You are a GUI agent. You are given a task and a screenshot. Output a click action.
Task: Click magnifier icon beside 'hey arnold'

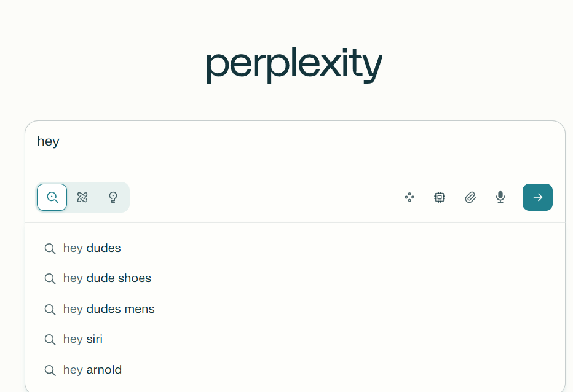50,370
